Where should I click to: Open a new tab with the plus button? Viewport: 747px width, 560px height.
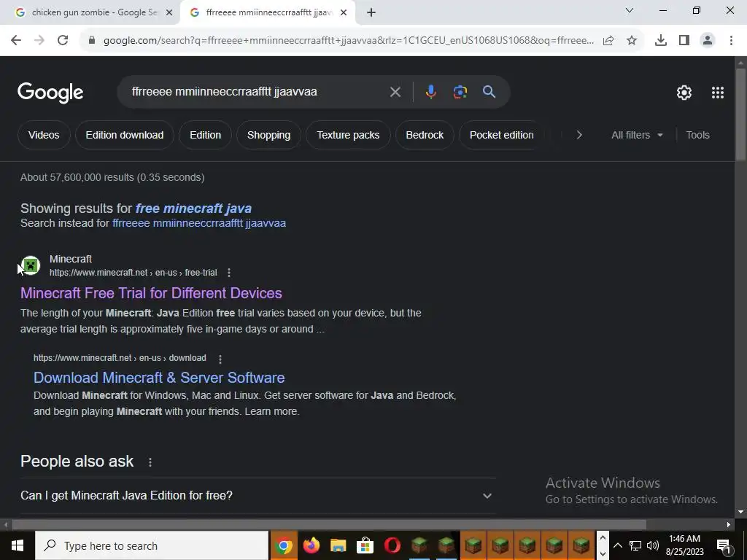[x=371, y=13]
